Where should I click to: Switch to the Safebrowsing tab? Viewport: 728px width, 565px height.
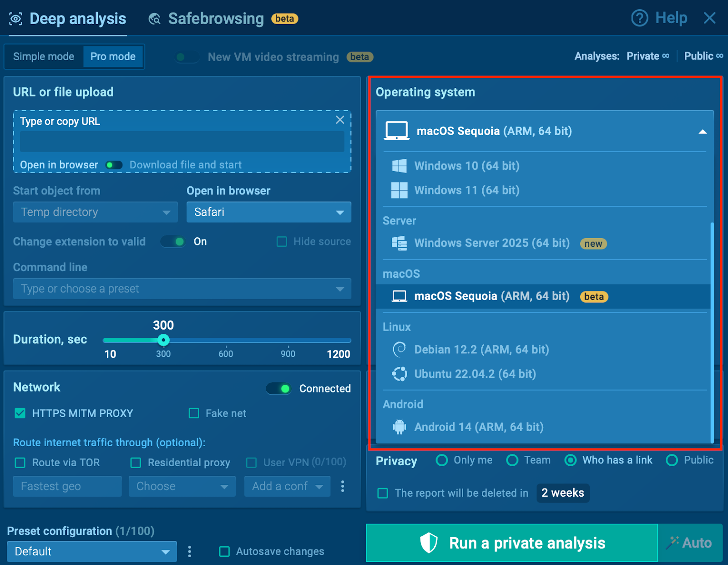[x=216, y=19]
